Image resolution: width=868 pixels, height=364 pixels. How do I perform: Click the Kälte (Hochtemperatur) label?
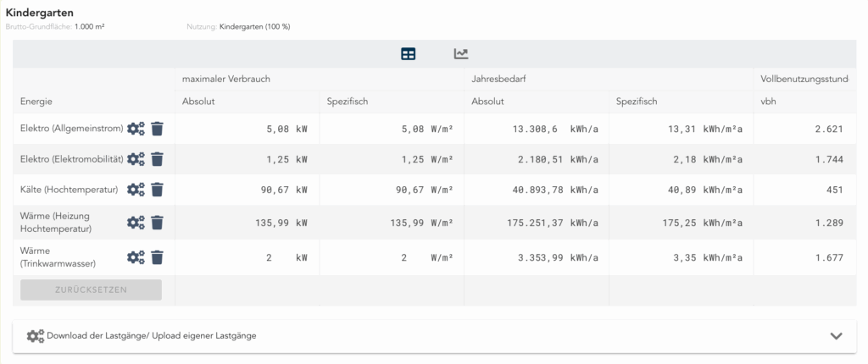pyautogui.click(x=70, y=190)
